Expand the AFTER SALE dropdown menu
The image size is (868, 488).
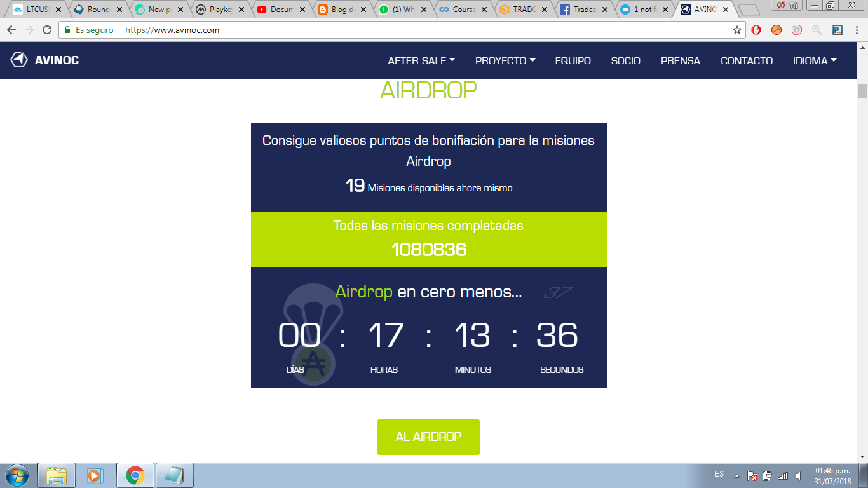[x=421, y=61]
